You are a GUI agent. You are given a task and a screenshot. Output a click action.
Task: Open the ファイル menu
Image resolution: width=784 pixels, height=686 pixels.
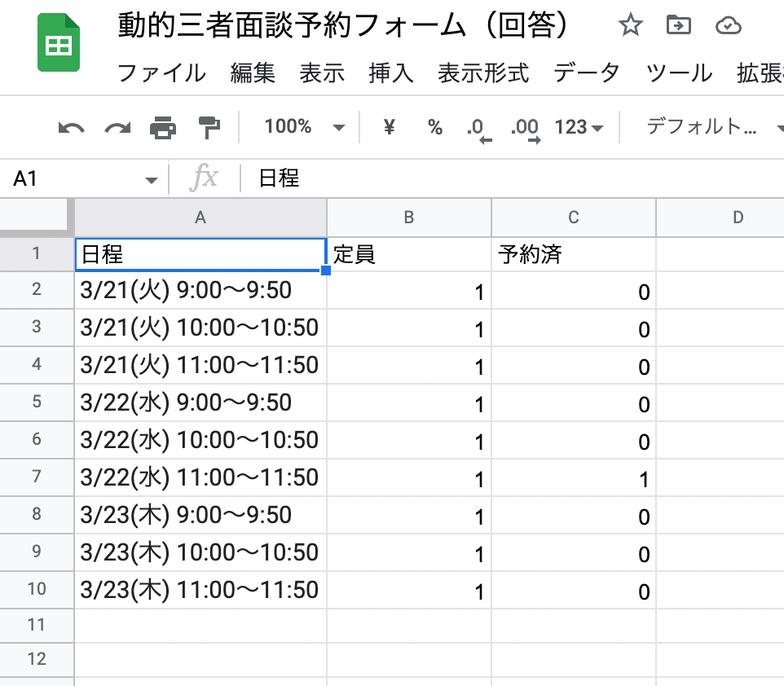pos(161,73)
